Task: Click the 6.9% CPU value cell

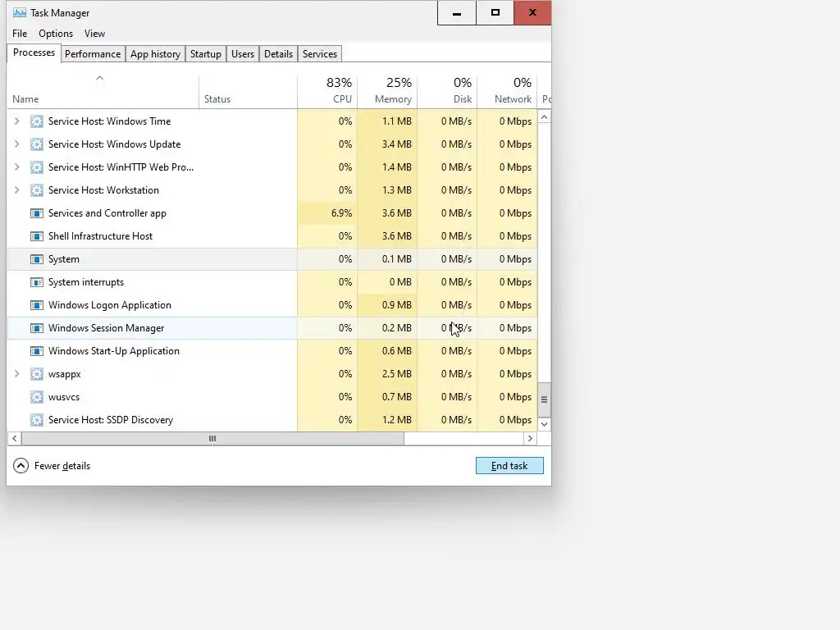Action: pyautogui.click(x=327, y=213)
